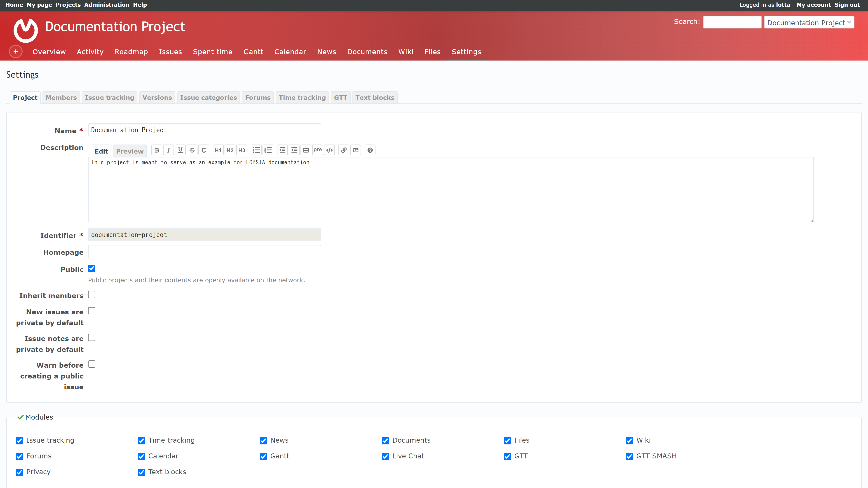Click the Administration top link
Viewport: 868px width, 488px height.
point(106,5)
